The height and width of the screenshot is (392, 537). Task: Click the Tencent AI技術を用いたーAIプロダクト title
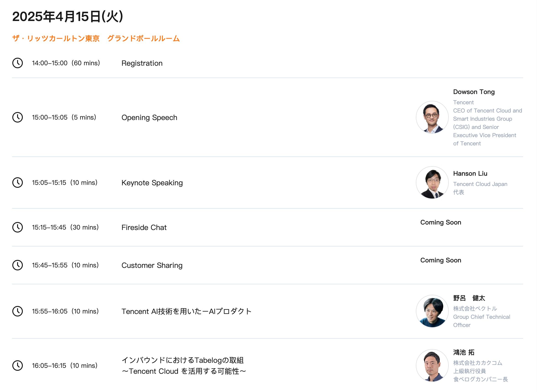pos(186,311)
